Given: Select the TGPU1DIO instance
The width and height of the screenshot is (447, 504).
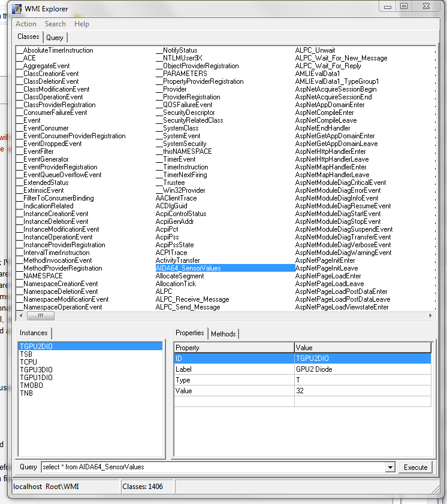Looking at the screenshot, I should 37,377.
